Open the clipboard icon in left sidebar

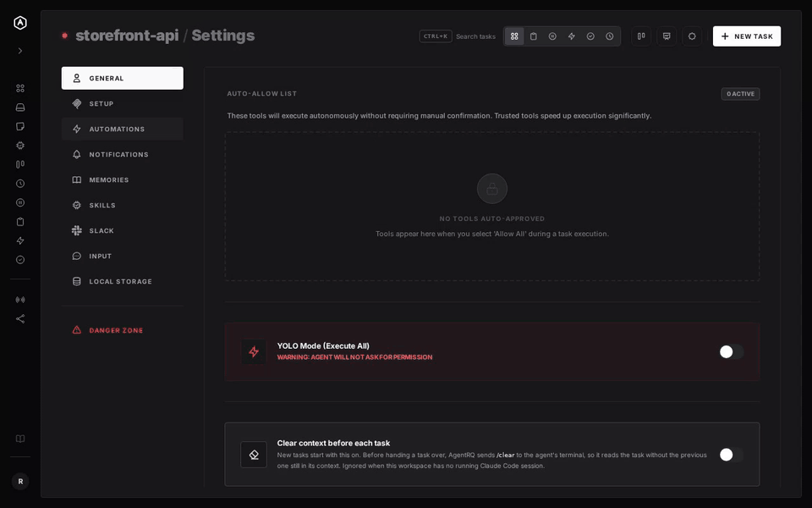(20, 222)
